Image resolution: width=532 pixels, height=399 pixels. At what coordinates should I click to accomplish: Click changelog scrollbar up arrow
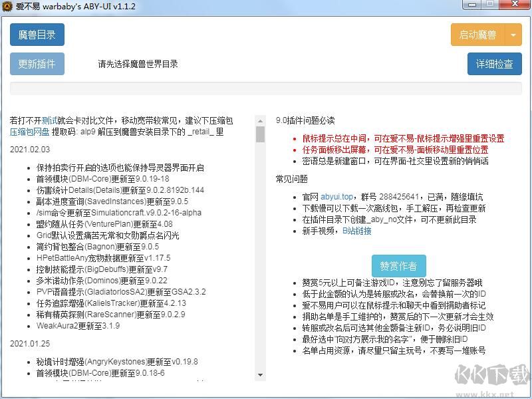(x=260, y=120)
